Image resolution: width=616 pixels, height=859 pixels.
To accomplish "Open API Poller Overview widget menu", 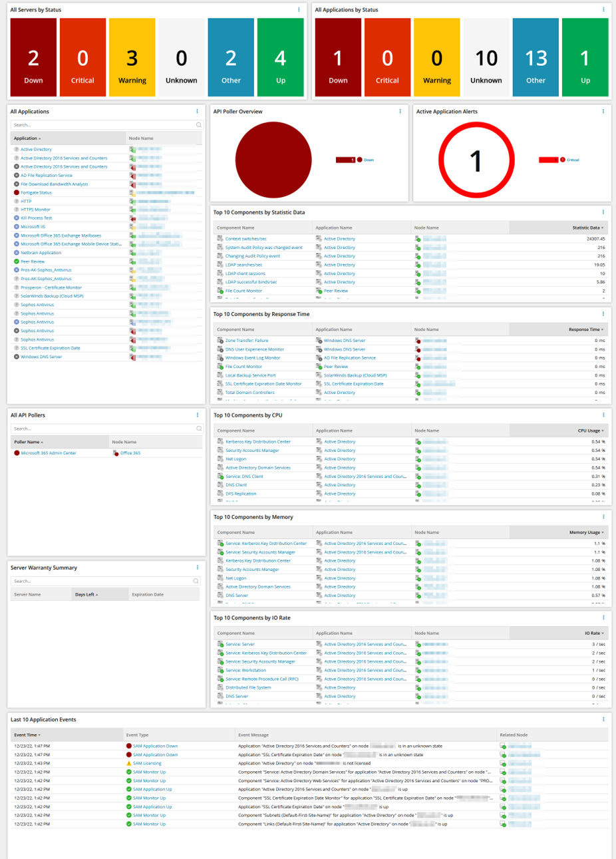I will [400, 112].
